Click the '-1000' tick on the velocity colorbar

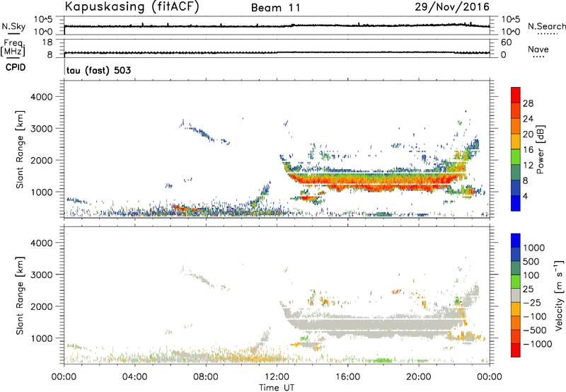pos(537,344)
